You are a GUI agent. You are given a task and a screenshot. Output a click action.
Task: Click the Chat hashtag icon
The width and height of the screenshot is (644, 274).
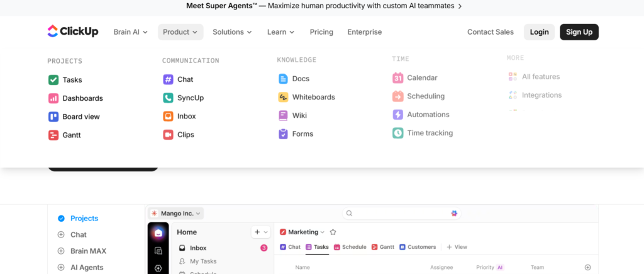168,79
